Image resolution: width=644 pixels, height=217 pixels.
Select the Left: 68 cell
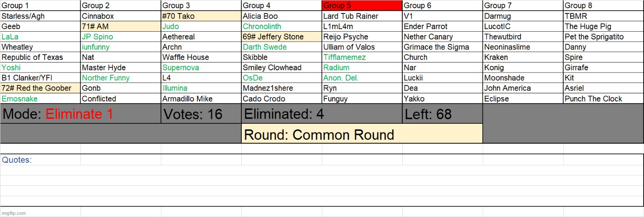tap(442, 114)
